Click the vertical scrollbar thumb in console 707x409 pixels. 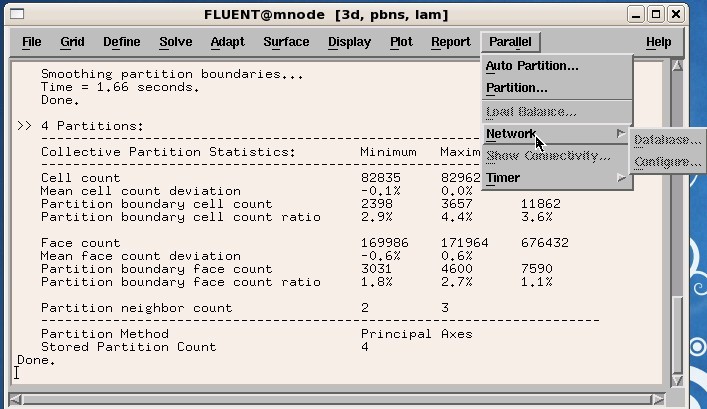677,335
